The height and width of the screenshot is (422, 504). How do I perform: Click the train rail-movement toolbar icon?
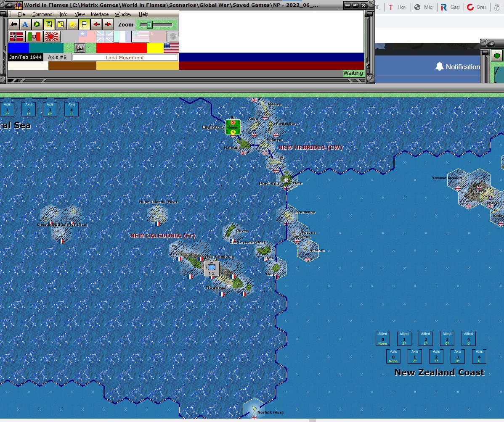click(x=13, y=24)
